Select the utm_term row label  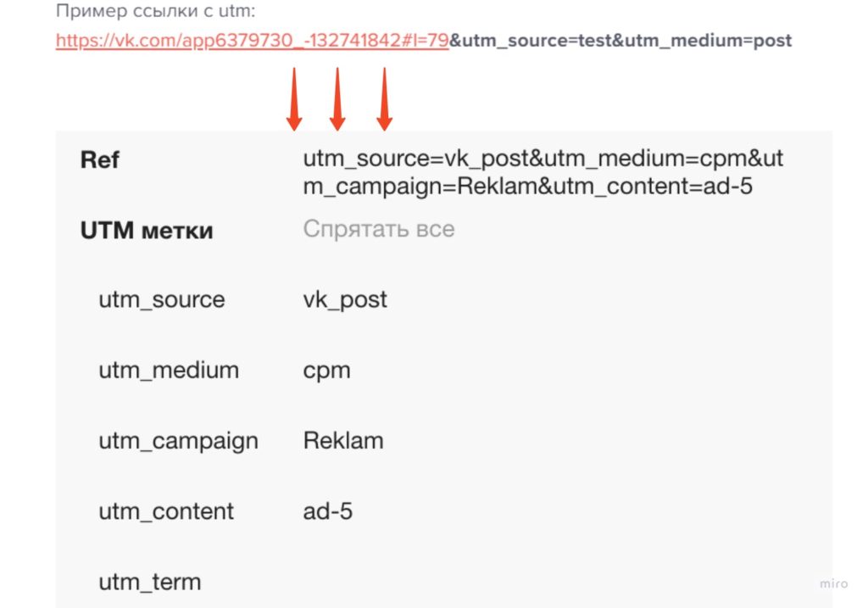tap(149, 583)
